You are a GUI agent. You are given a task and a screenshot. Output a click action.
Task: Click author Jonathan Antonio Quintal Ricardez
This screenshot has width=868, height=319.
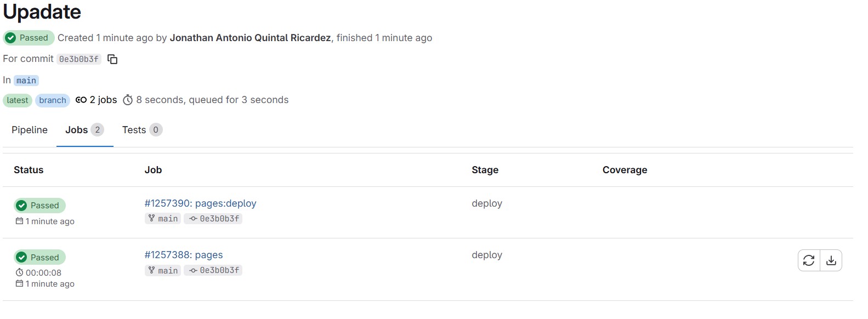(250, 38)
